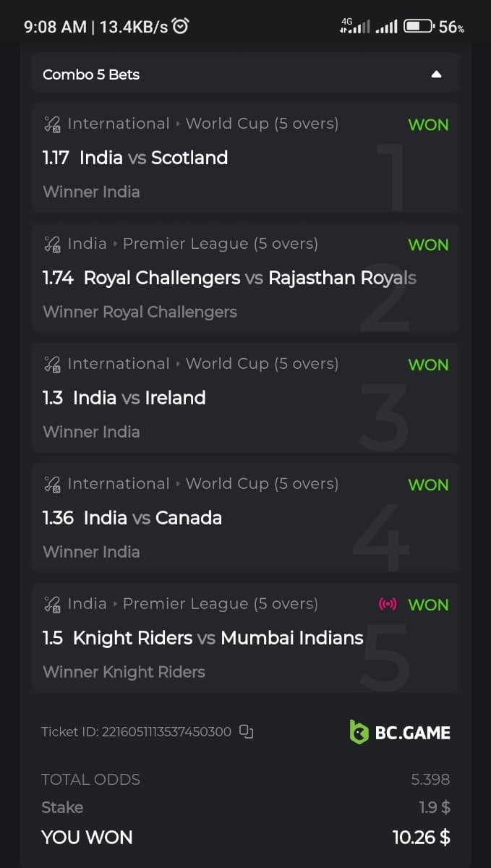Tap the Combo 5 Bets header label
This screenshot has height=868, width=491.
[91, 75]
